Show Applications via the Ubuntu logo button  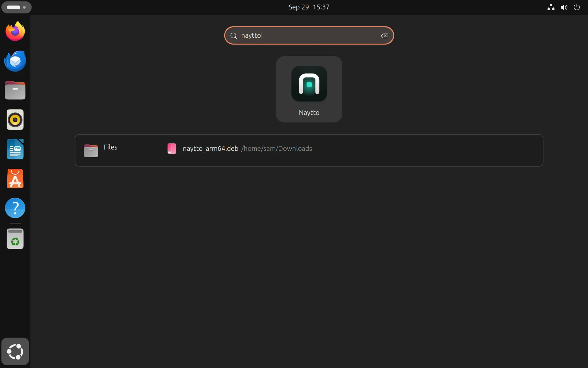(x=15, y=352)
